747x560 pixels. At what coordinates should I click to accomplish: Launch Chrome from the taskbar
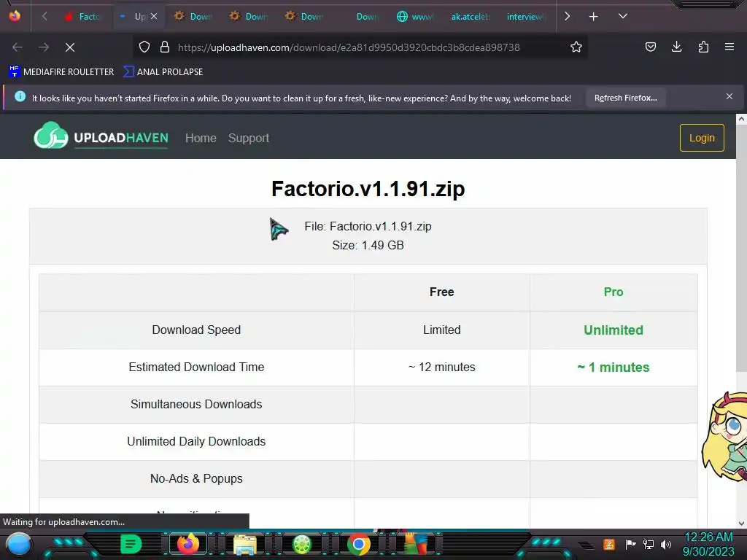click(x=359, y=544)
